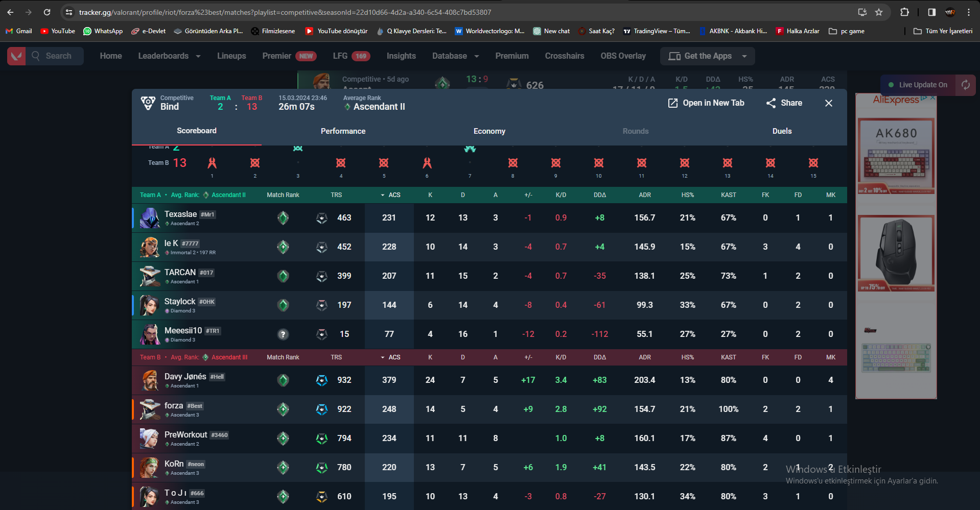Reload the page with browser refresh
The width and height of the screenshot is (980, 510).
[47, 12]
